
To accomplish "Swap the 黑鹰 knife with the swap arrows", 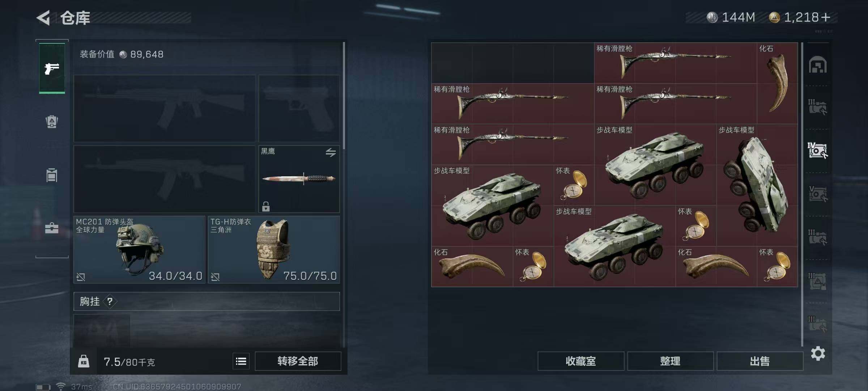I will coord(331,152).
